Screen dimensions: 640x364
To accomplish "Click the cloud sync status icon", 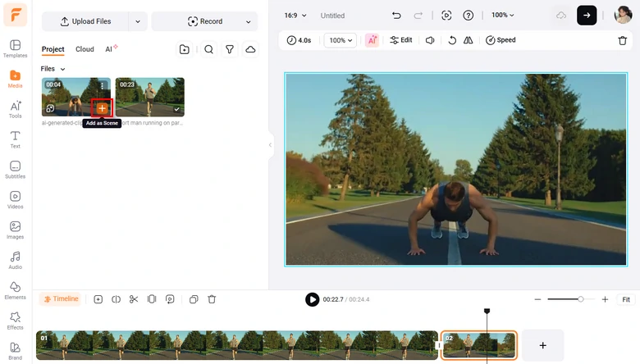I will pos(561,16).
